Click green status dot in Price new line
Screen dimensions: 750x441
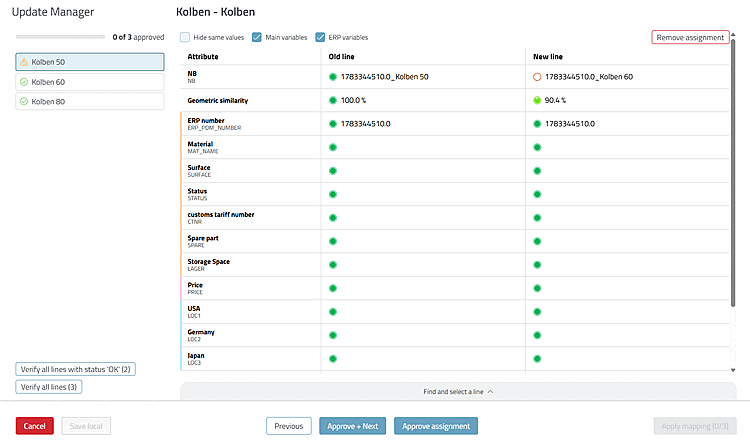537,288
